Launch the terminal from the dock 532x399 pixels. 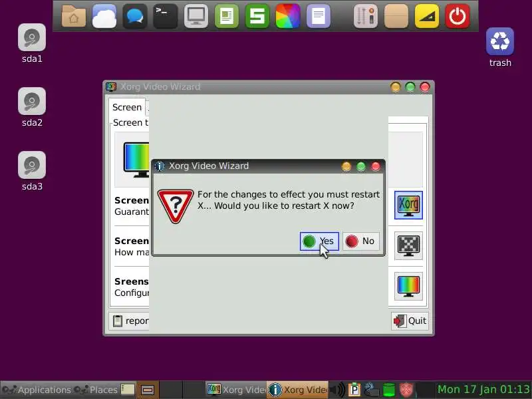(165, 16)
